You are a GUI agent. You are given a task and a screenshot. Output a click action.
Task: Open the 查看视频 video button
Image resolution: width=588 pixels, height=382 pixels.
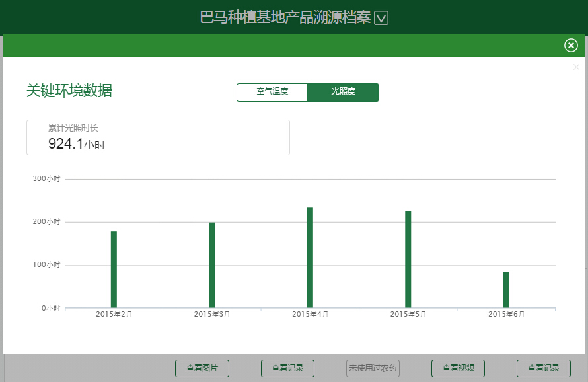pyautogui.click(x=458, y=368)
